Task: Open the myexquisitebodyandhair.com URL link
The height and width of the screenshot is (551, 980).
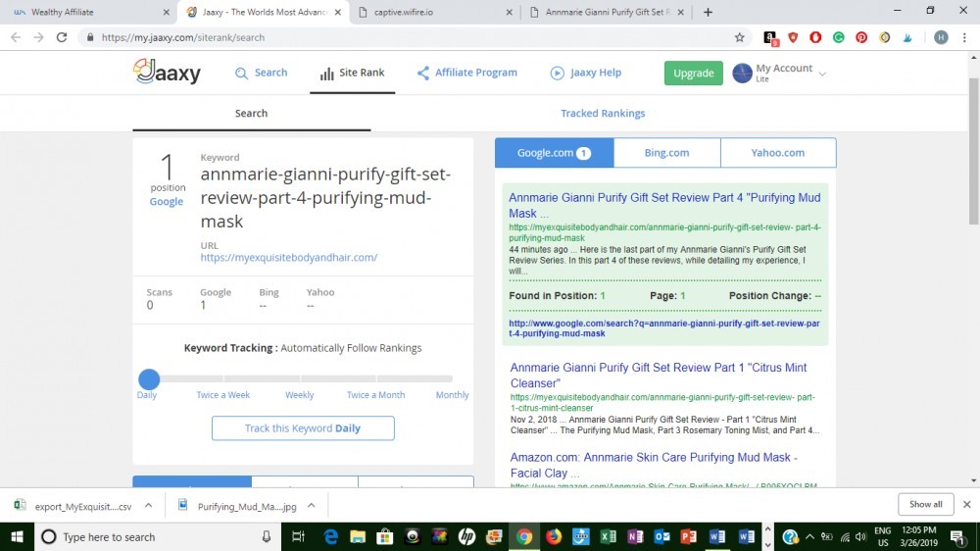Action: pyautogui.click(x=289, y=257)
